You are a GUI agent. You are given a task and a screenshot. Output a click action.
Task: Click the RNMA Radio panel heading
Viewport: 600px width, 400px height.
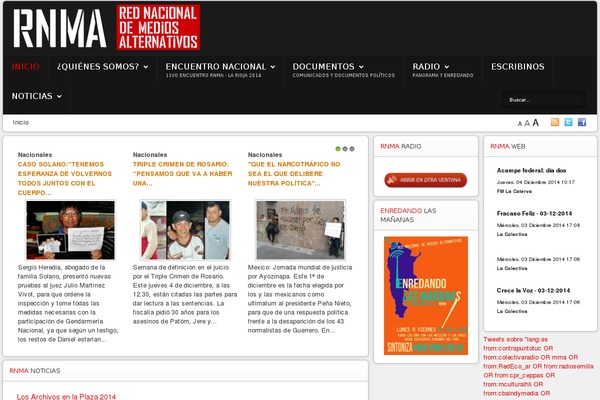pyautogui.click(x=401, y=146)
